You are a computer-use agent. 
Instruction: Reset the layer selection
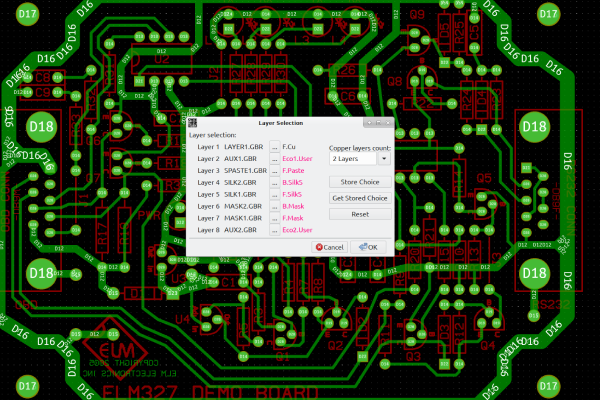click(x=360, y=214)
